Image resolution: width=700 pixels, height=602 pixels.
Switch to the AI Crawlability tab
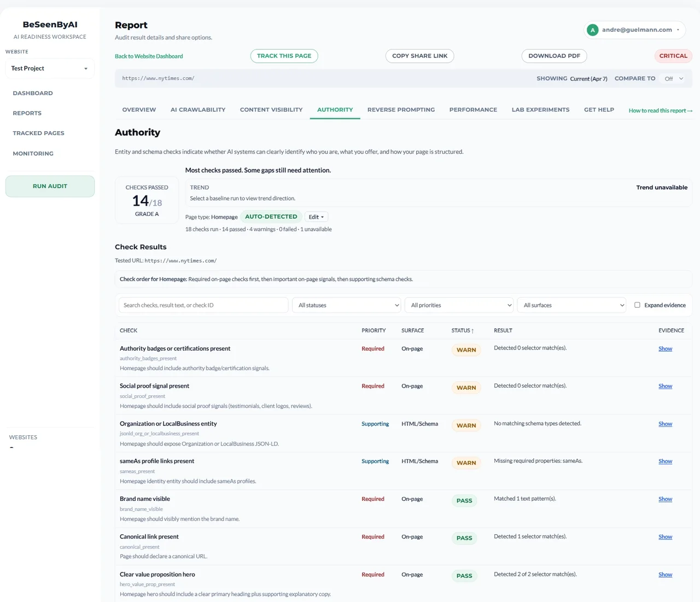(198, 110)
